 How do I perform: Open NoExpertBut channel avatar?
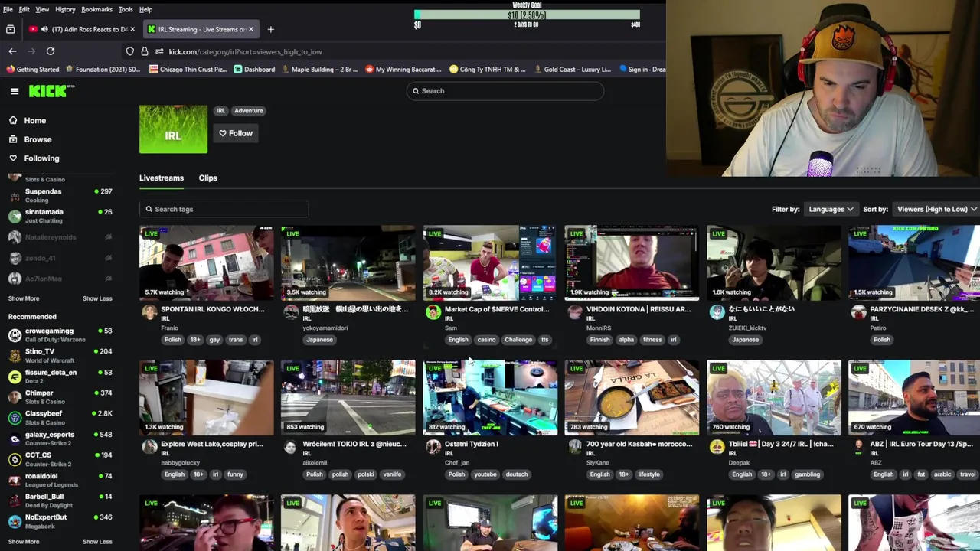(x=15, y=521)
